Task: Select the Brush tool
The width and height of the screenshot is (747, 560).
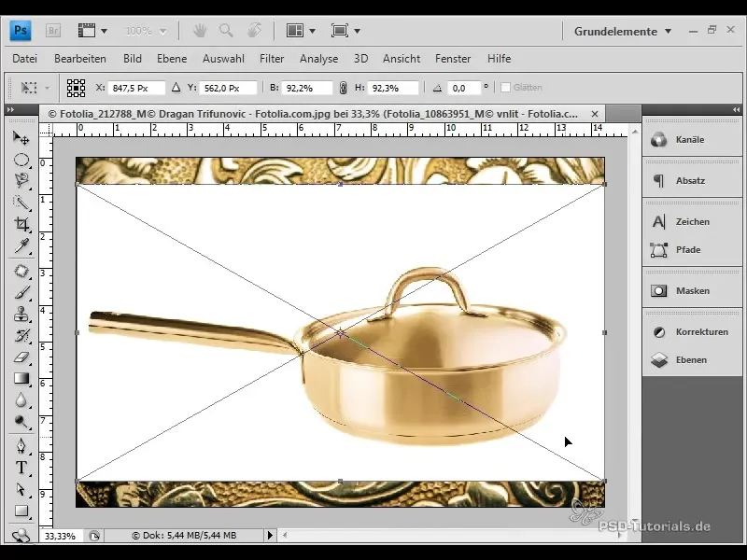Action: [21, 292]
